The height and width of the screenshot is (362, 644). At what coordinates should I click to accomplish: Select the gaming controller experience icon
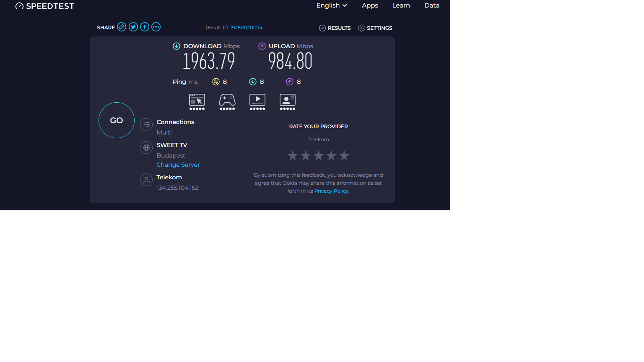[227, 102]
